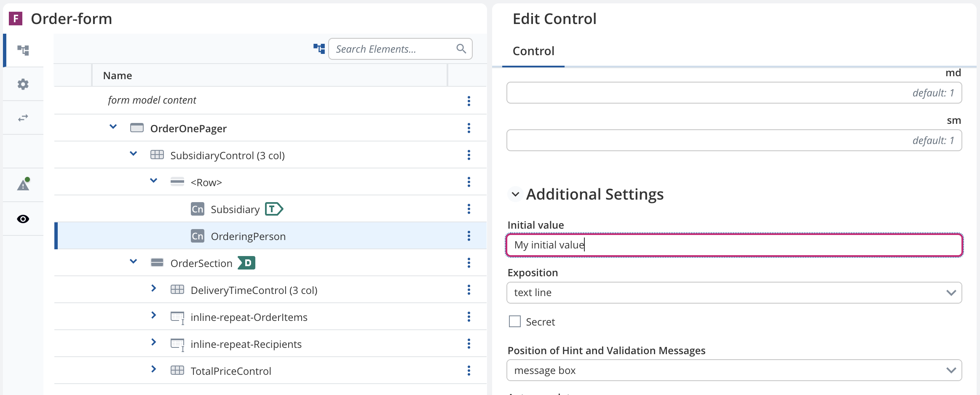Expand the inline-repeat-OrderItems node
The image size is (980, 395).
[153, 315]
